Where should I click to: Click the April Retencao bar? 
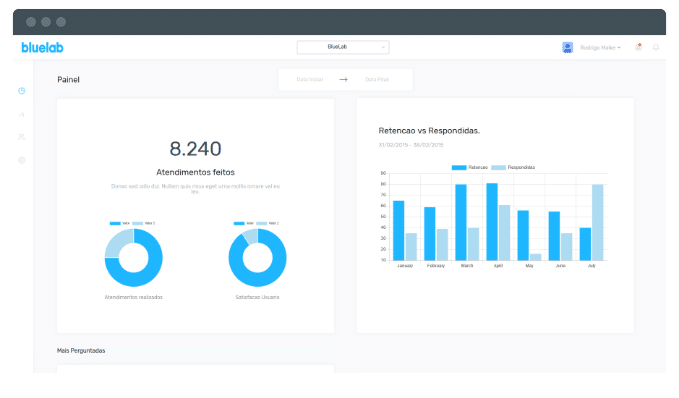[x=492, y=222]
